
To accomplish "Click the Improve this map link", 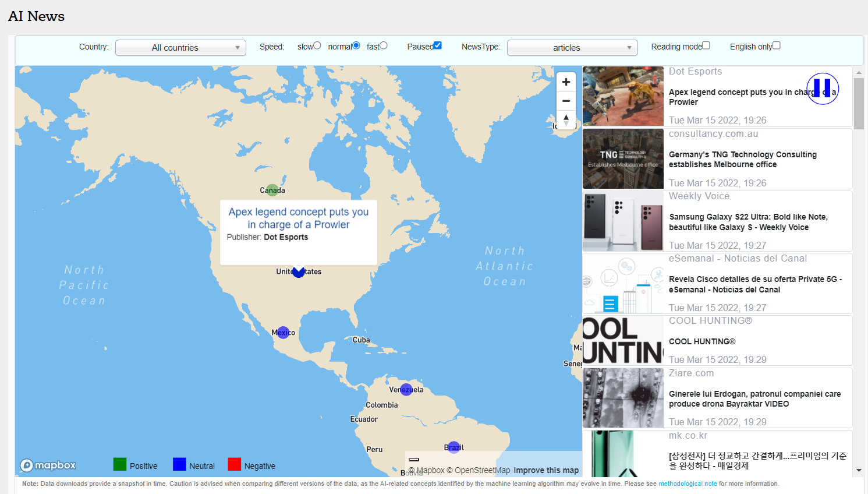I will [x=546, y=470].
